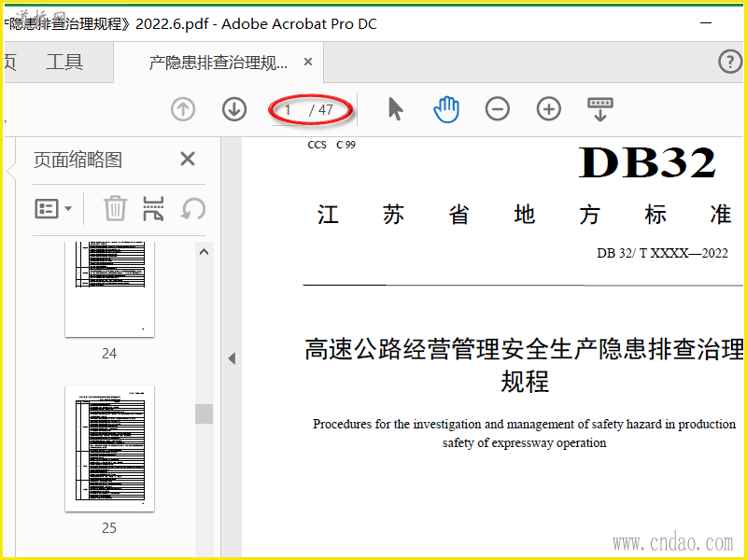Image resolution: width=747 pixels, height=560 pixels.
Task: Activate the hand pan tool
Action: point(446,109)
